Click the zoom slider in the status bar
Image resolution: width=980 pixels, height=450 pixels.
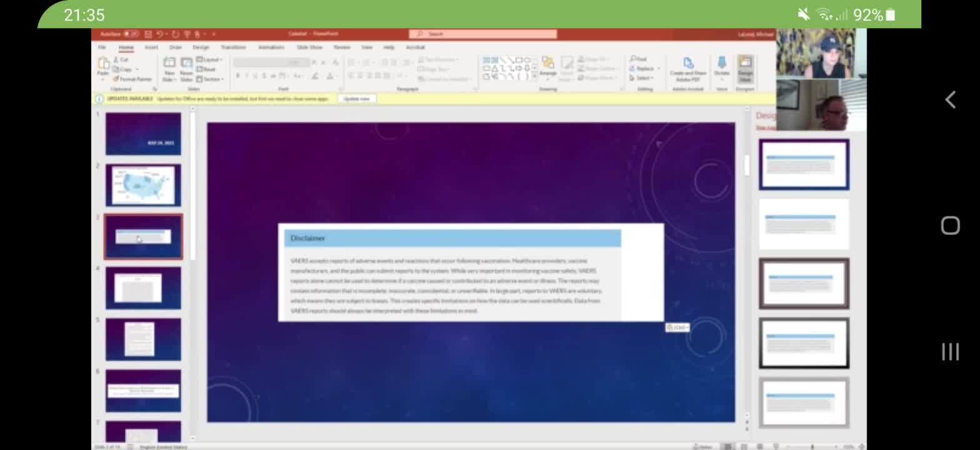point(812,446)
